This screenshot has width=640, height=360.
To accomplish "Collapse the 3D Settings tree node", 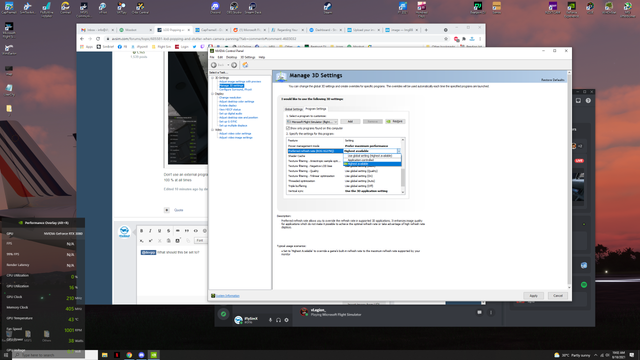I will (x=212, y=78).
